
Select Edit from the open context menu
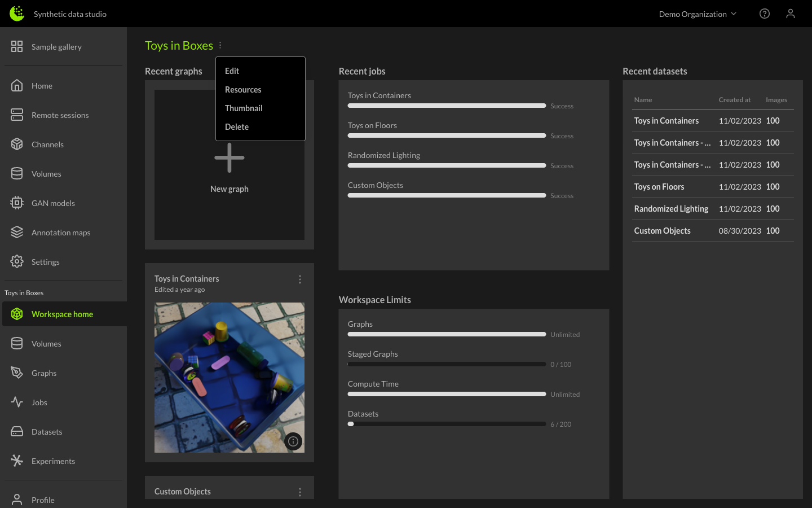point(232,71)
